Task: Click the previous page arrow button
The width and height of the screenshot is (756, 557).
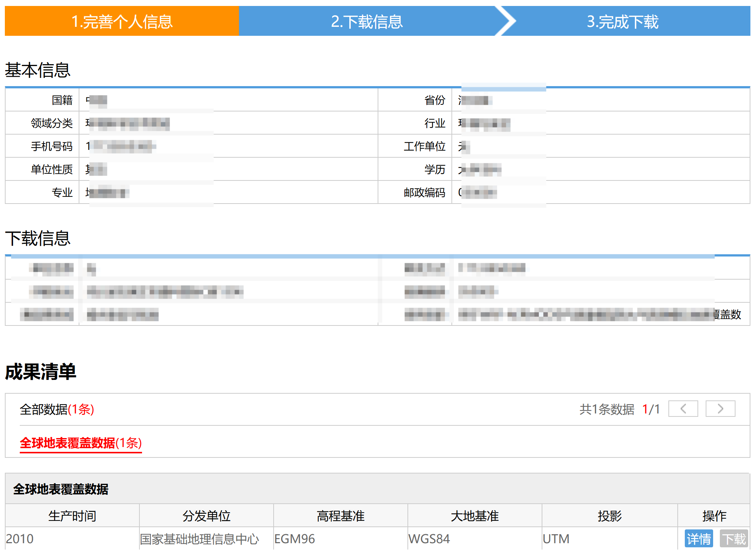Action: pyautogui.click(x=683, y=409)
